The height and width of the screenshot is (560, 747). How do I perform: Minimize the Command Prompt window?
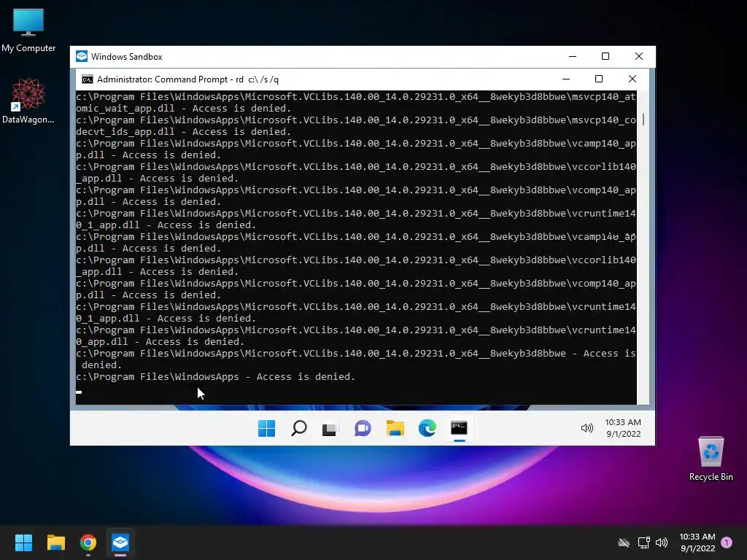(x=566, y=79)
